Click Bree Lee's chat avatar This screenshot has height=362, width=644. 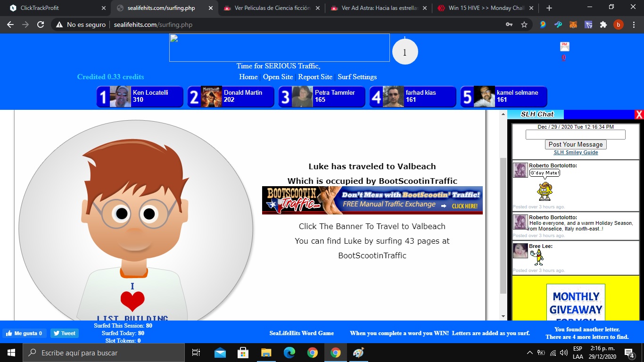coord(520,251)
